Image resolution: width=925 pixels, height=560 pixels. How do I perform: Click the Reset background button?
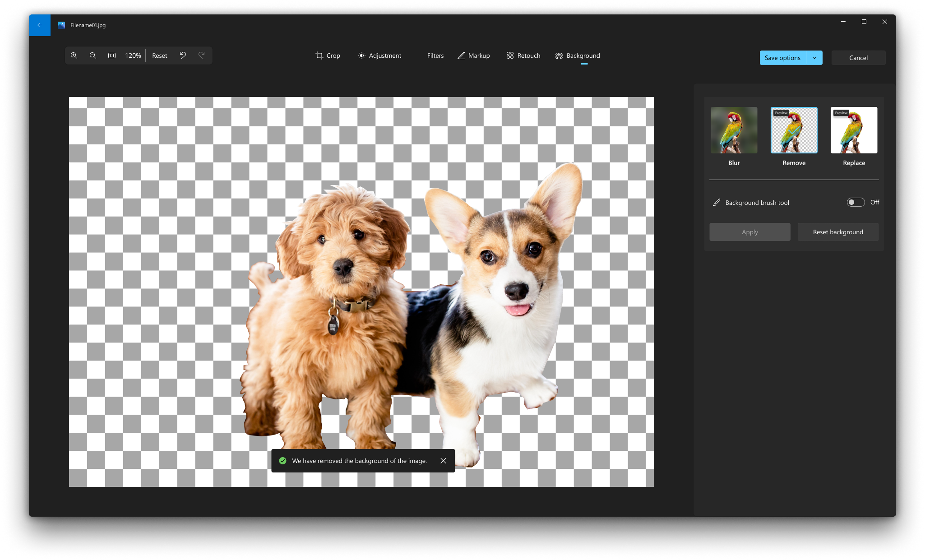(838, 232)
